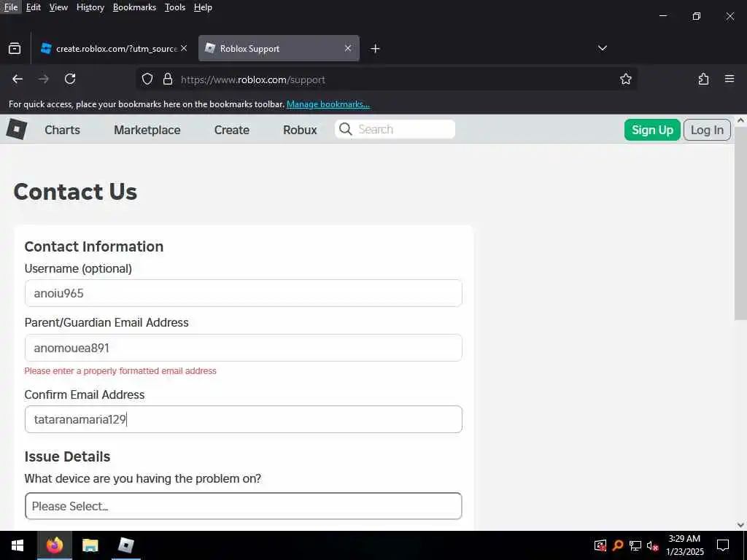Viewport: 747px width, 560px height.
Task: Click the 'Contact Us' heading
Action: [x=75, y=192]
